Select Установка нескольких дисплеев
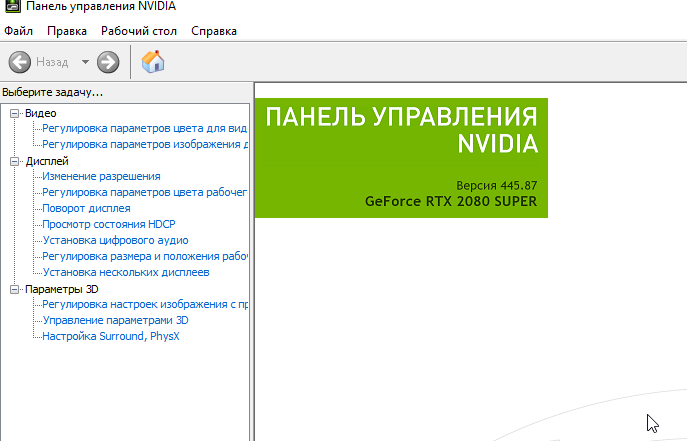 point(126,272)
